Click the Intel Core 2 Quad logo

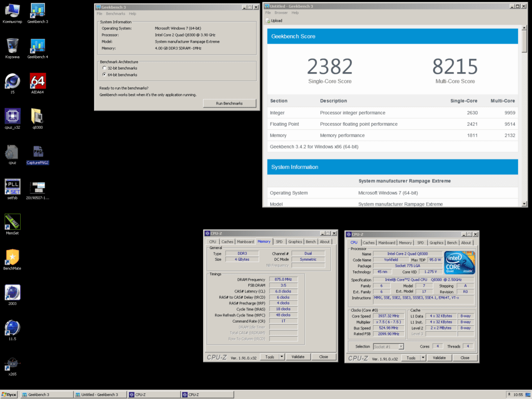[459, 262]
